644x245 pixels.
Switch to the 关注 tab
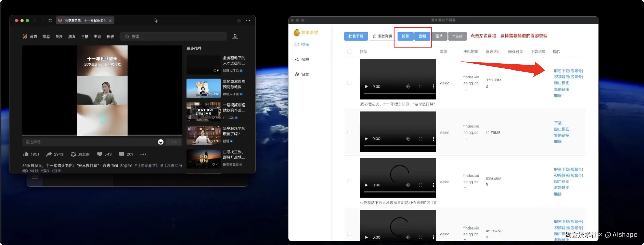59,37
